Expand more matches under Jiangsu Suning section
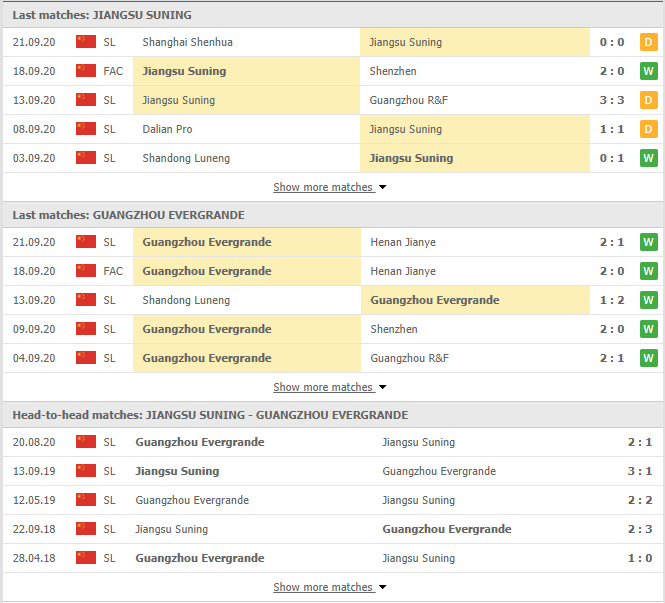This screenshot has height=603, width=665. [330, 187]
